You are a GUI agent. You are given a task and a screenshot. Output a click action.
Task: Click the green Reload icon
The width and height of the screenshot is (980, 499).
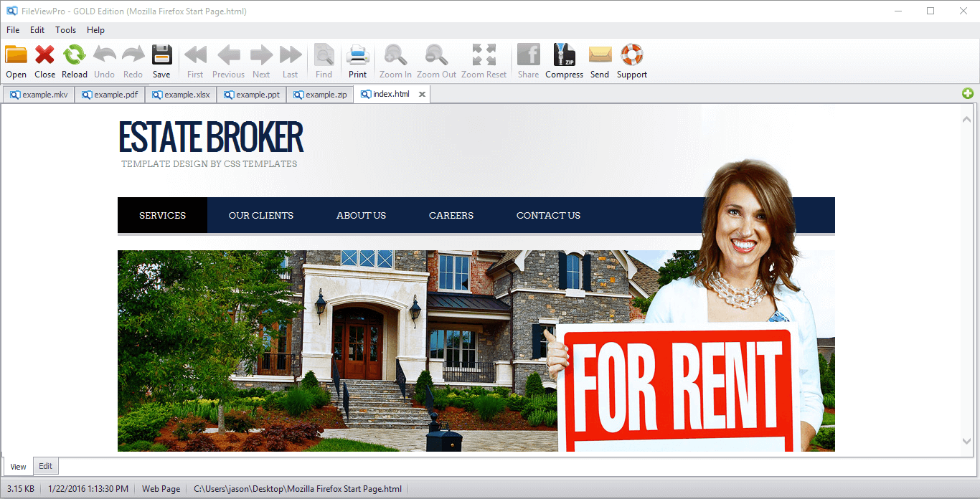point(74,55)
